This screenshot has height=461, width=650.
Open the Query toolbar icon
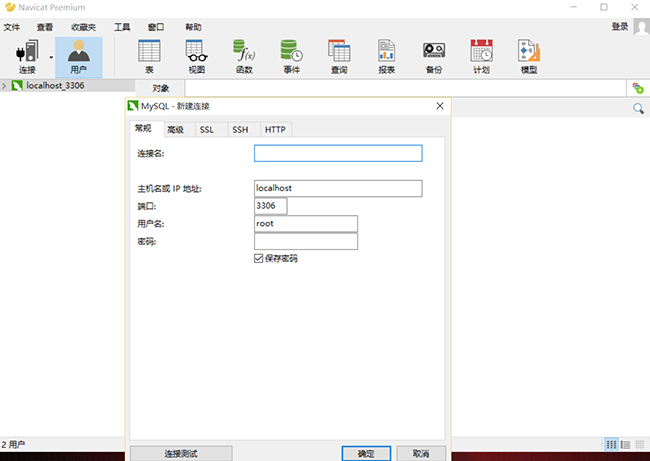pos(339,57)
